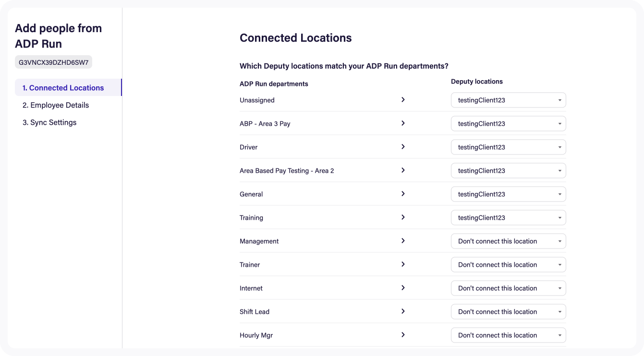Click the arrow icon beside Unassigned
Screen dimensions: 644x356
[403, 100]
